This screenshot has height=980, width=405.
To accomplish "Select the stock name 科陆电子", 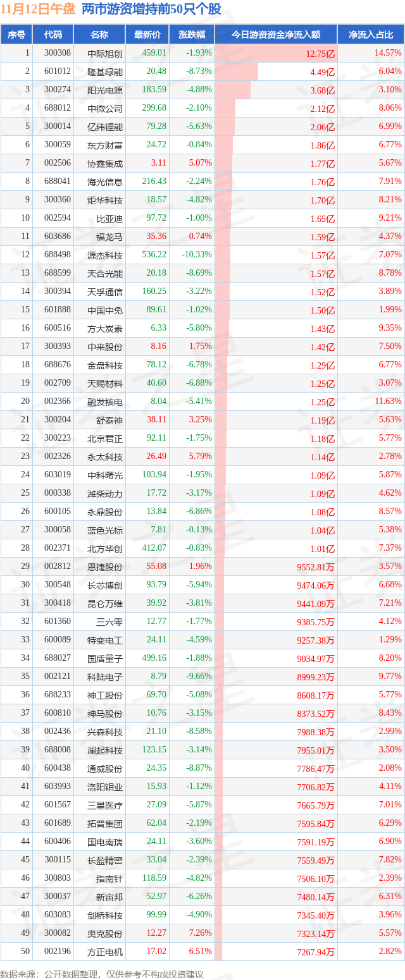I will coord(105,677).
